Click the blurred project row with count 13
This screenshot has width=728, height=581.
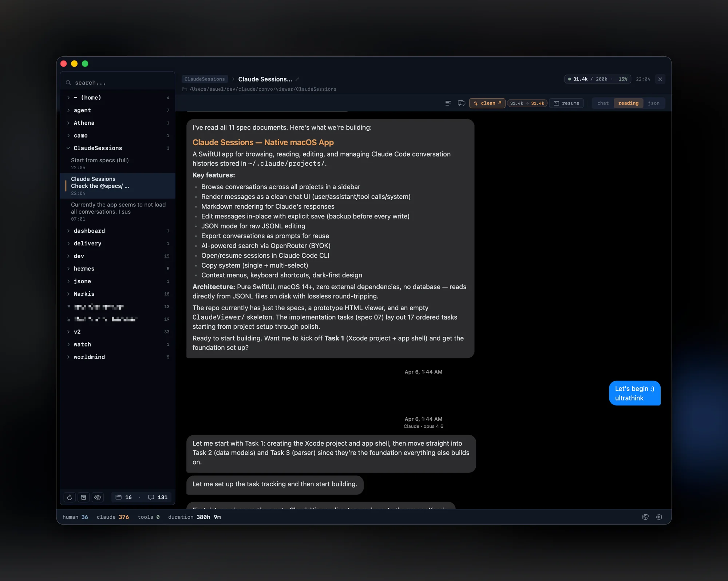(x=118, y=307)
